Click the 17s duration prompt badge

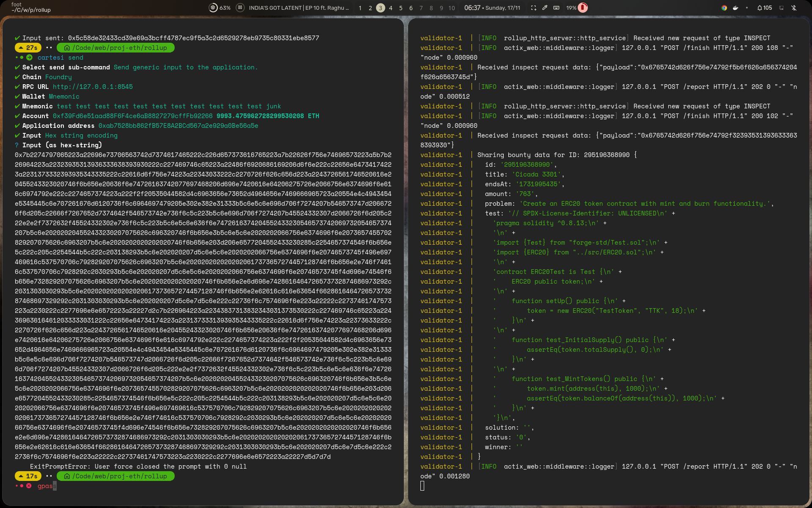[28, 476]
